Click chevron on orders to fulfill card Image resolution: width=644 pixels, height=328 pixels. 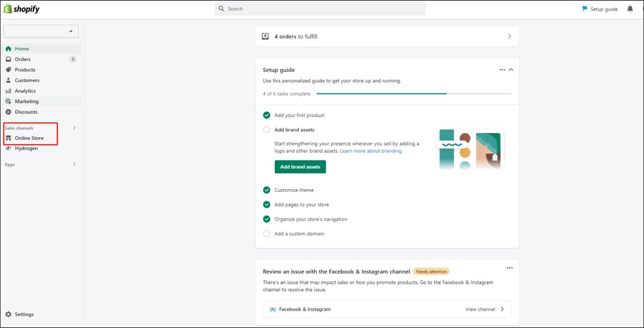tap(510, 36)
